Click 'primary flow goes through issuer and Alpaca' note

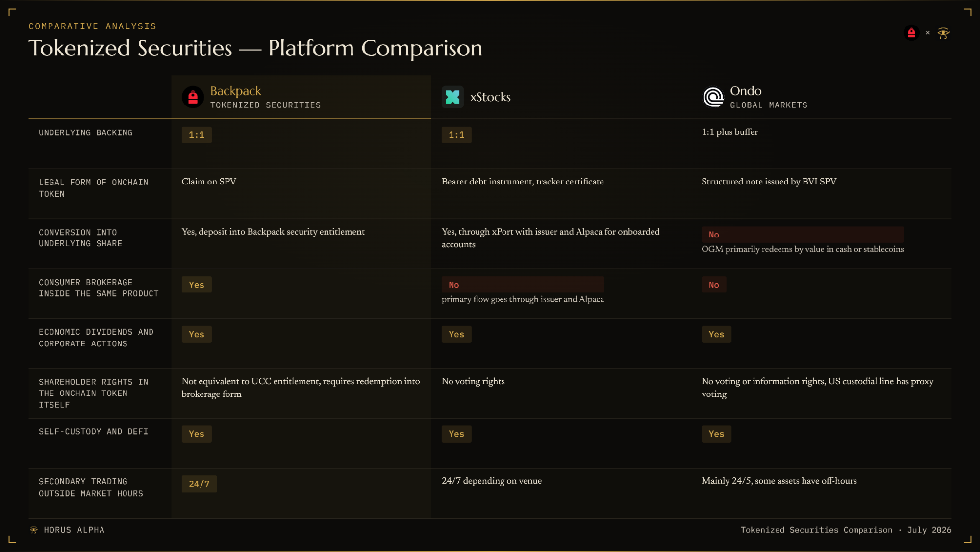(523, 299)
